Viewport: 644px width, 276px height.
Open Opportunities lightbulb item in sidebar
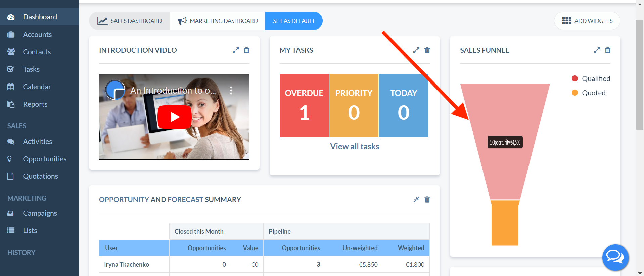coord(39,159)
